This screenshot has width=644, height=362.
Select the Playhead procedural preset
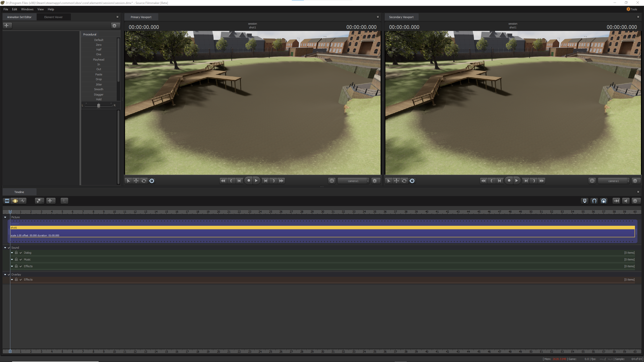(x=98, y=60)
